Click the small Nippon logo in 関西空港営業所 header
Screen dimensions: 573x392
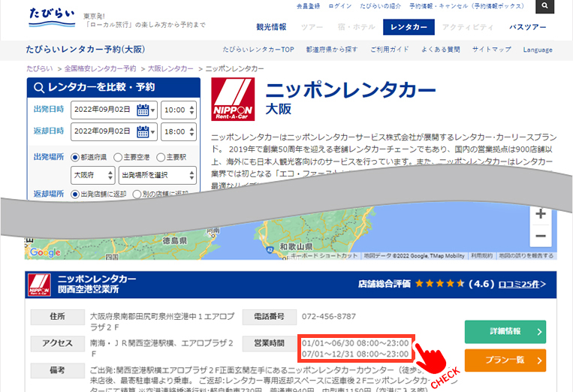[x=40, y=285]
